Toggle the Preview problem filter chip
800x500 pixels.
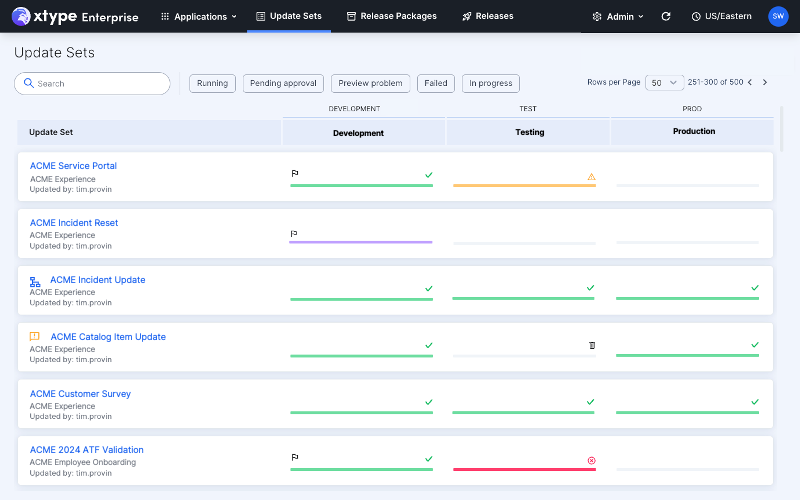pos(370,83)
